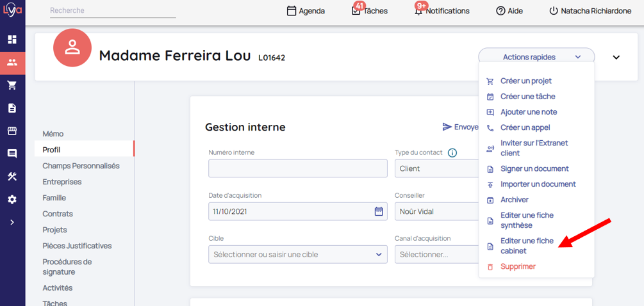Image resolution: width=644 pixels, height=306 pixels.
Task: Expand the chevron beside Actions rapides
Action: (616, 57)
